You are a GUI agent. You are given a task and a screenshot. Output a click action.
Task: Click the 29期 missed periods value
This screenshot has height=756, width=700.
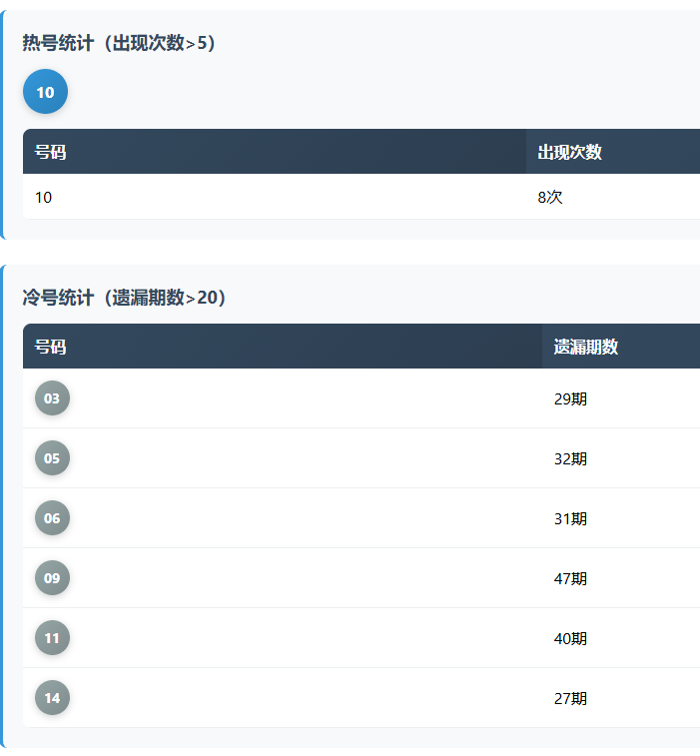pyautogui.click(x=570, y=399)
